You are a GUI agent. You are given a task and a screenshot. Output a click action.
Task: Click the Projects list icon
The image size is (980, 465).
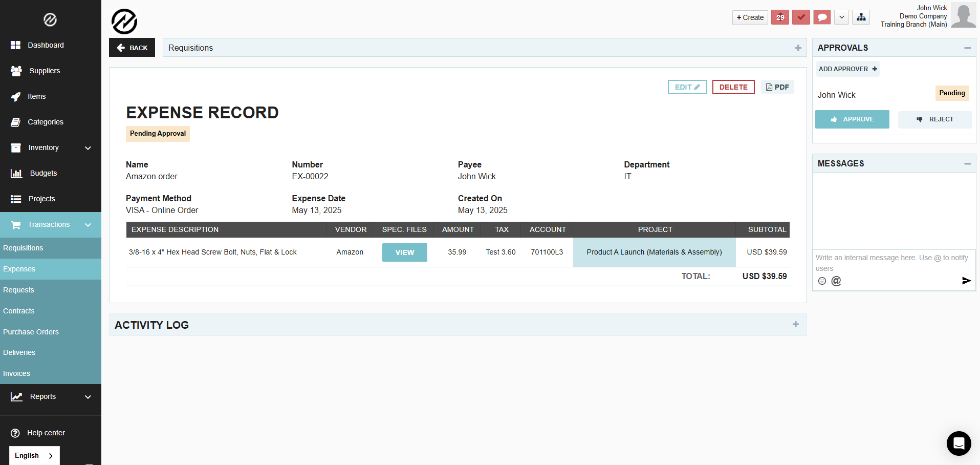click(16, 199)
